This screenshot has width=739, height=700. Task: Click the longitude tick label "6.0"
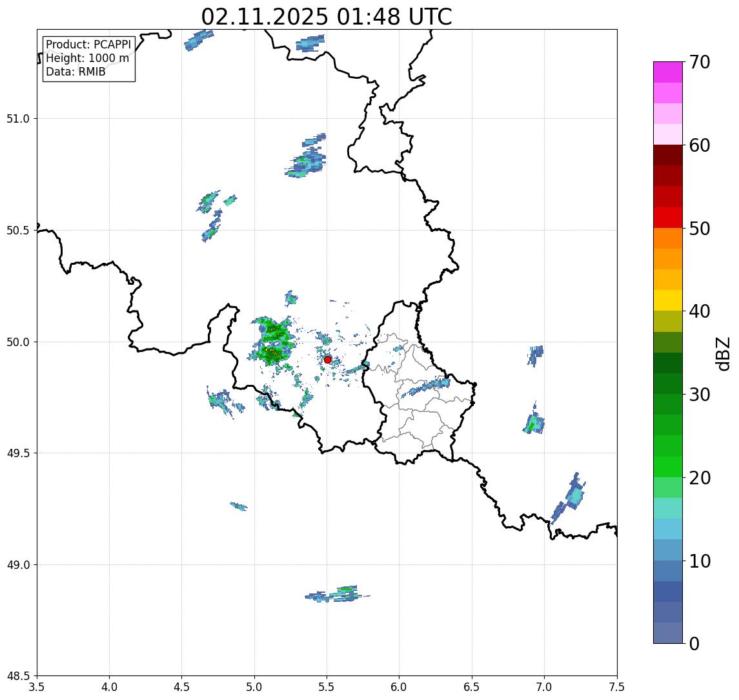400,687
